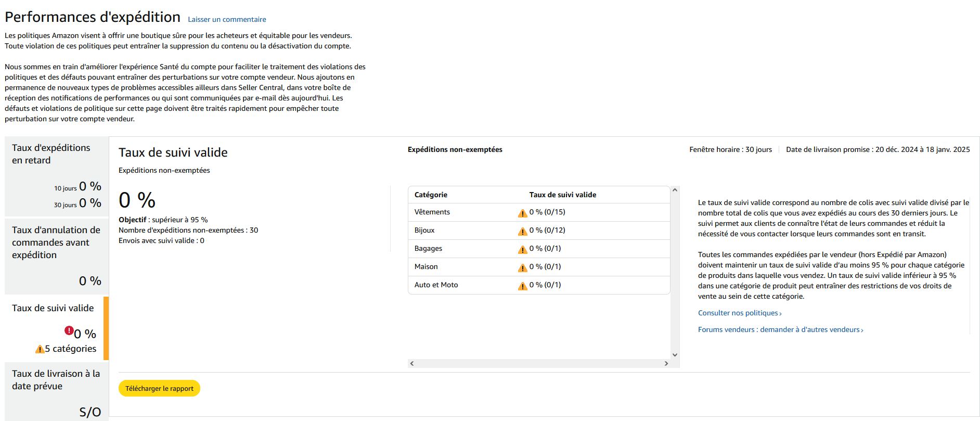
Task: Click the warning icon in the Bijoux row
Action: 522,231
